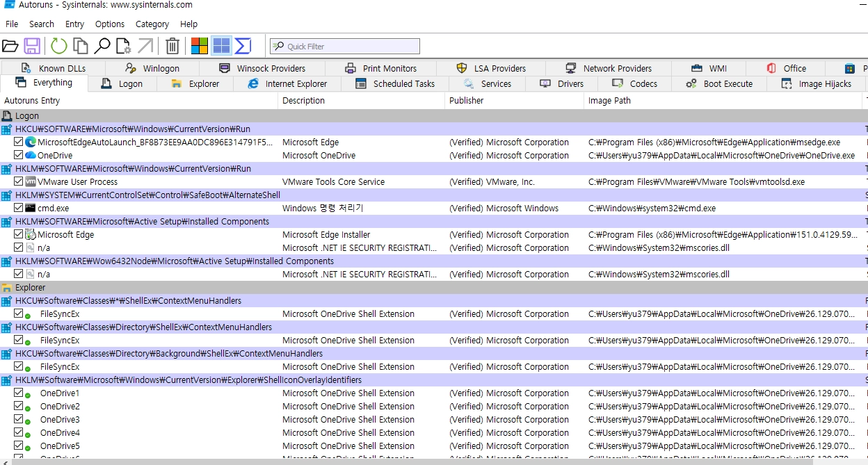Click the VirusTotal sigma toolbar icon
868x465 pixels.
click(243, 47)
